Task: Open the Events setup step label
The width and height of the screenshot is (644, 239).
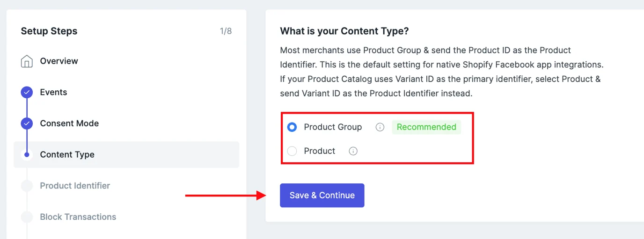Action: pyautogui.click(x=53, y=92)
